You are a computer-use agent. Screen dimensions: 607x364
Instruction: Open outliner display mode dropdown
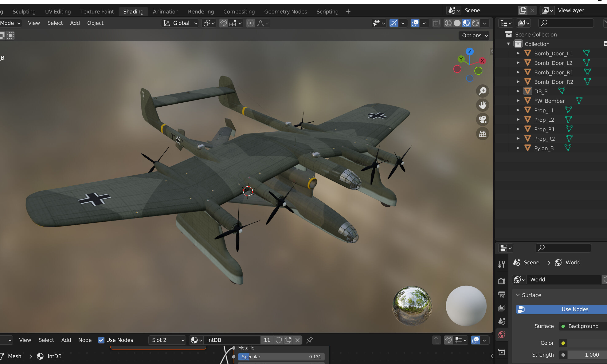[x=506, y=23]
